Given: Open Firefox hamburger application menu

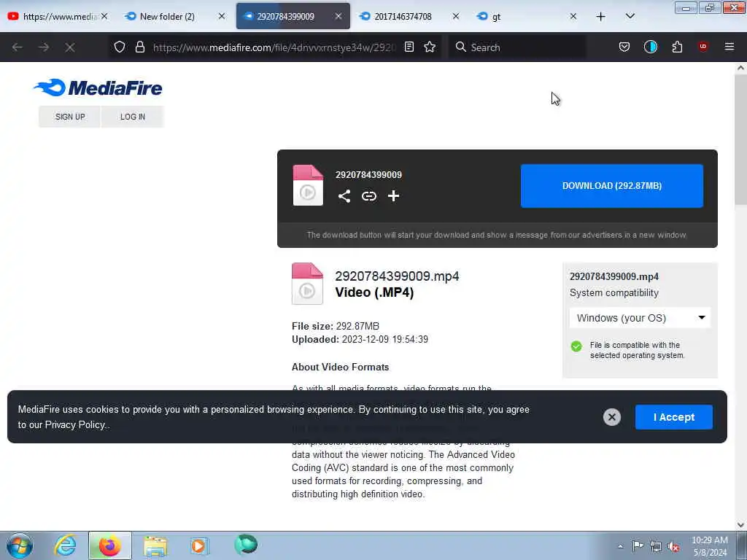Looking at the screenshot, I should point(729,47).
